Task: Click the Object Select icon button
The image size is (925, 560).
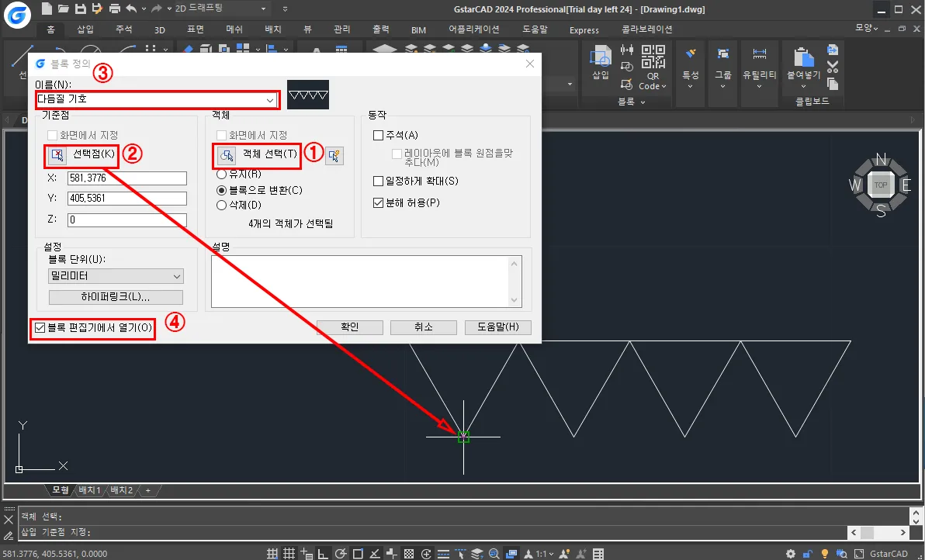Action: click(x=227, y=156)
